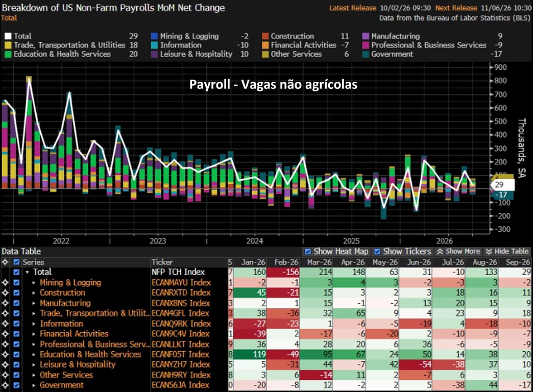Image resolution: width=533 pixels, height=392 pixels.
Task: Click the Leisure & Hospitality Jun-26 value -54
Action: pos(416,364)
